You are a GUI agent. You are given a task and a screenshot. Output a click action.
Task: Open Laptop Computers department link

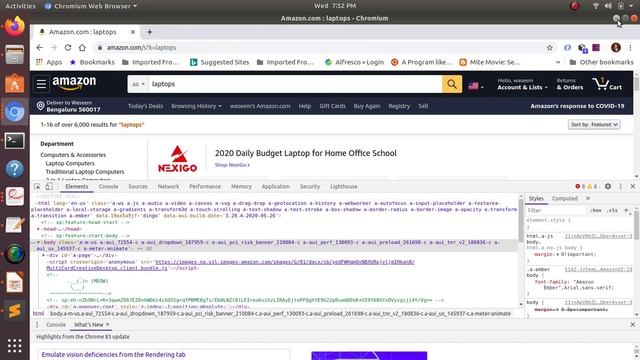[x=70, y=163]
